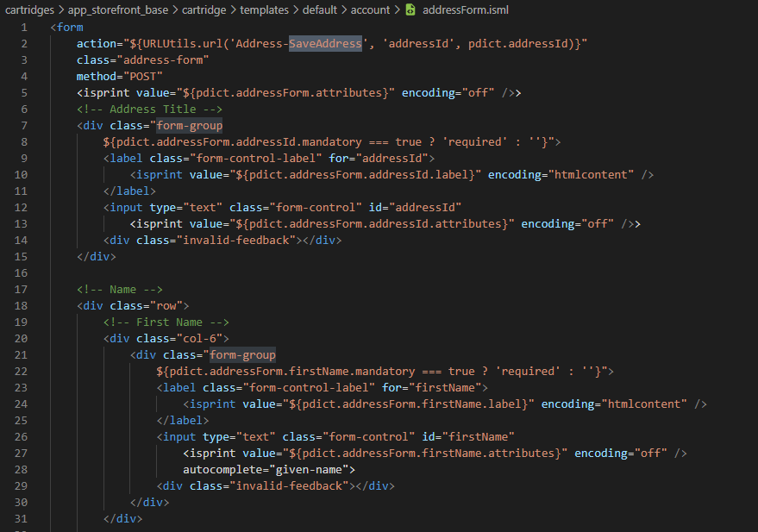Click 'URLUtils.url' in the action attribute
The width and height of the screenshot is (758, 532).
coord(183,43)
